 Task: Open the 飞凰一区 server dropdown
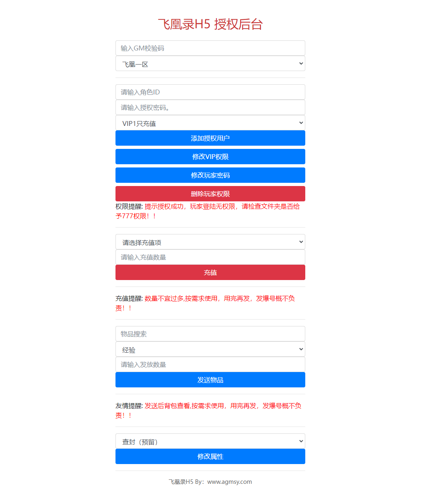pyautogui.click(x=210, y=64)
